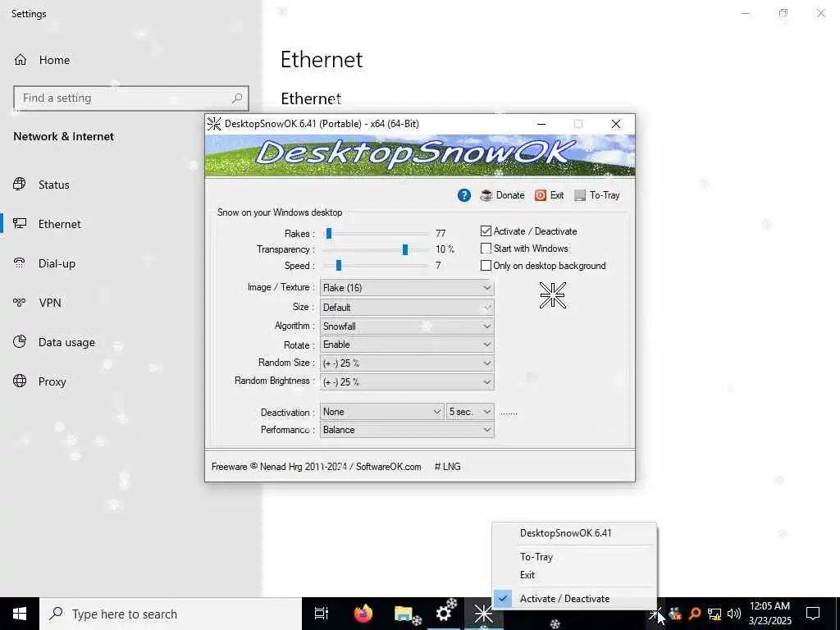Click the DesktopSnowOK snowflake tray icon

654,614
